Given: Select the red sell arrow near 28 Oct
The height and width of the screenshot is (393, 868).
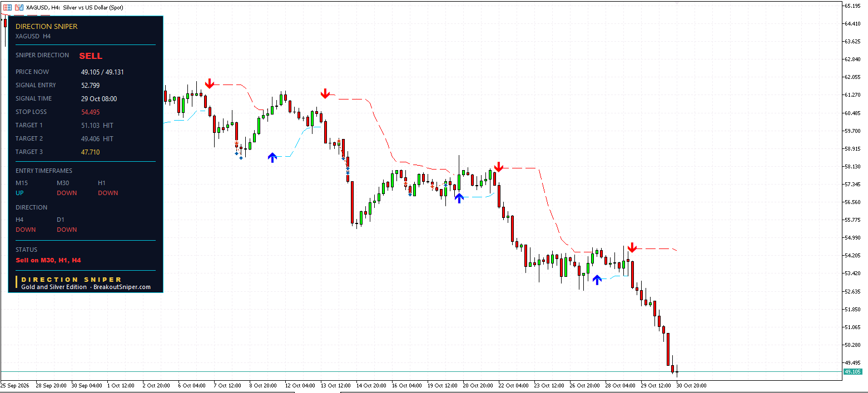Looking at the screenshot, I should tap(632, 247).
